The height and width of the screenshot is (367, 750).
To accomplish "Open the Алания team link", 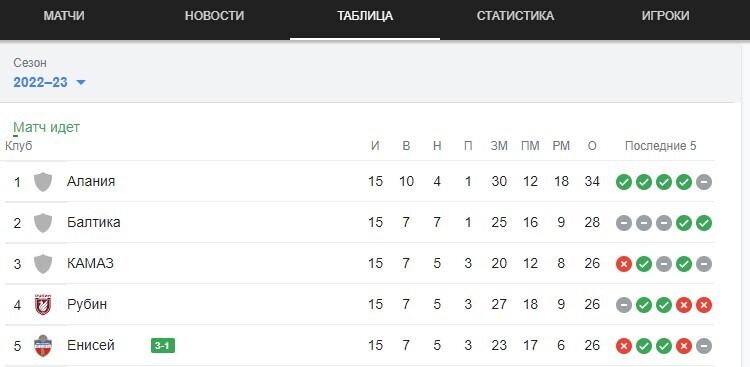I will (x=91, y=182).
